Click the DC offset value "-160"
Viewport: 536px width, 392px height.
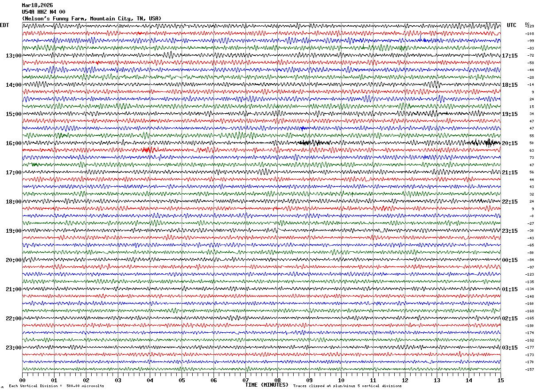pos(529,304)
